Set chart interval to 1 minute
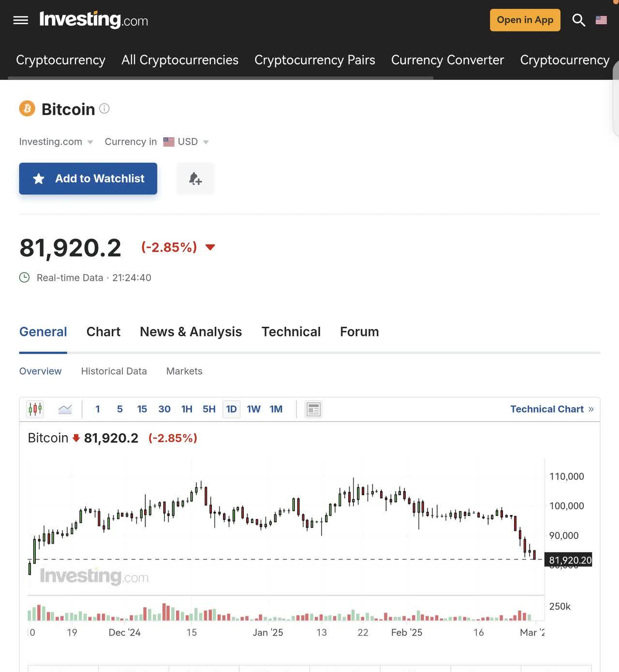This screenshot has width=619, height=672. pos(98,409)
